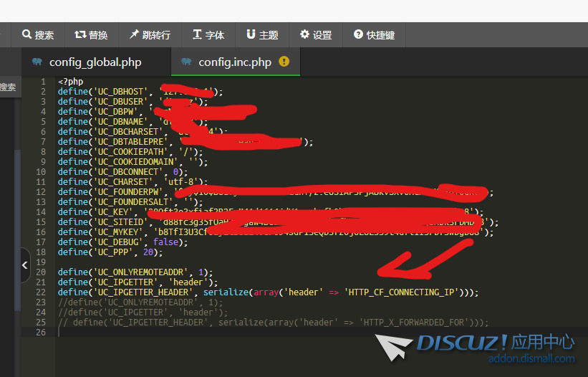Open the 搜索 side panel tab

(7, 87)
